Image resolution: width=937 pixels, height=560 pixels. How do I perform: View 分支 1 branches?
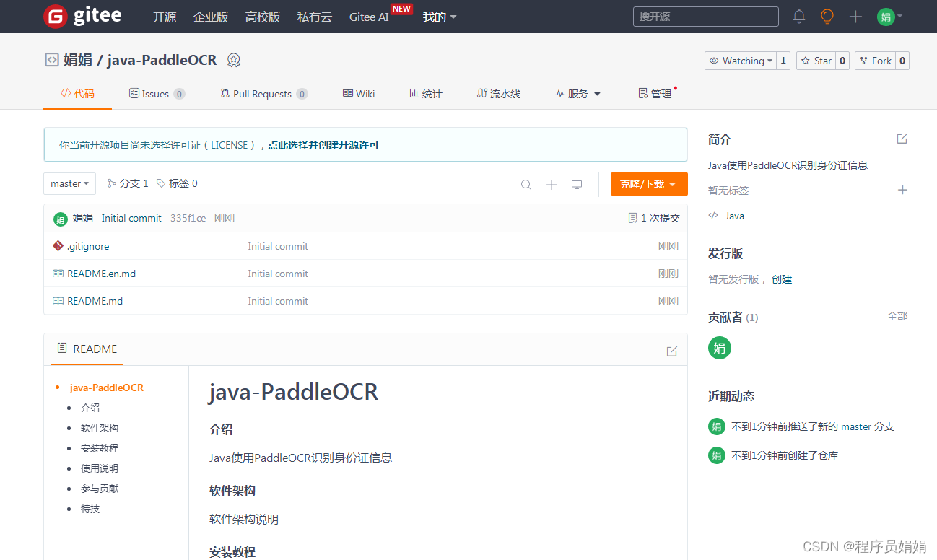tap(128, 184)
